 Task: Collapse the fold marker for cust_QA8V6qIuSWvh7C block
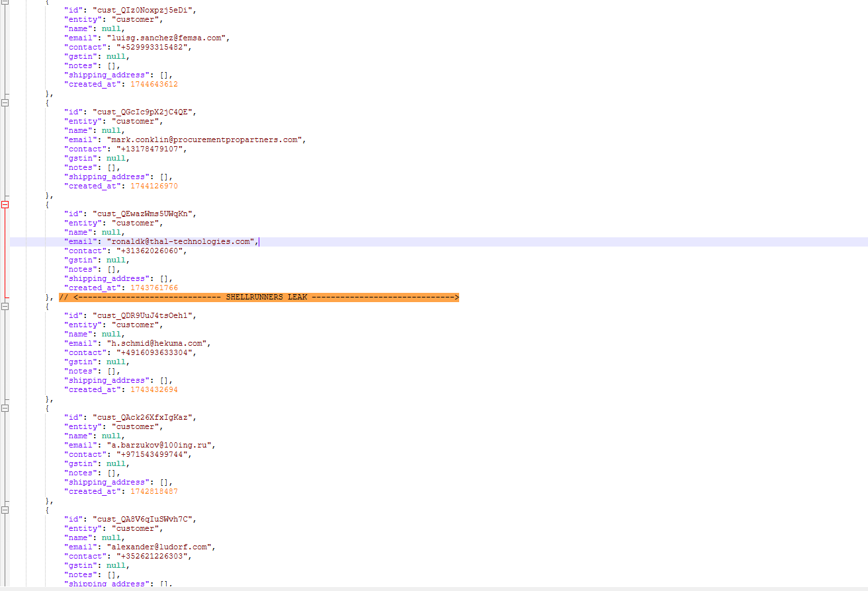[x=5, y=510]
